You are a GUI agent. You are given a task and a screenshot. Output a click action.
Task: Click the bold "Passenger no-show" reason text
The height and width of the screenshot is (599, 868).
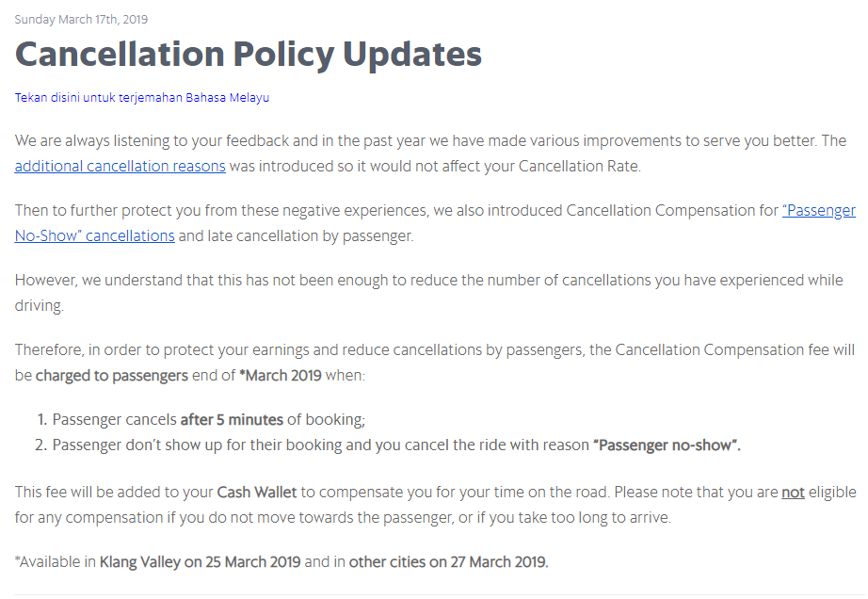click(x=667, y=445)
